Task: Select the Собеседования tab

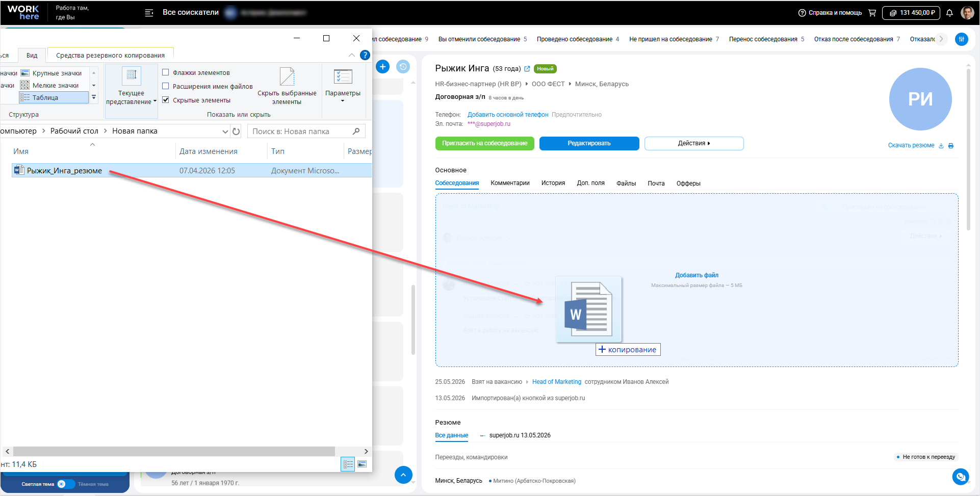Action: pyautogui.click(x=457, y=183)
